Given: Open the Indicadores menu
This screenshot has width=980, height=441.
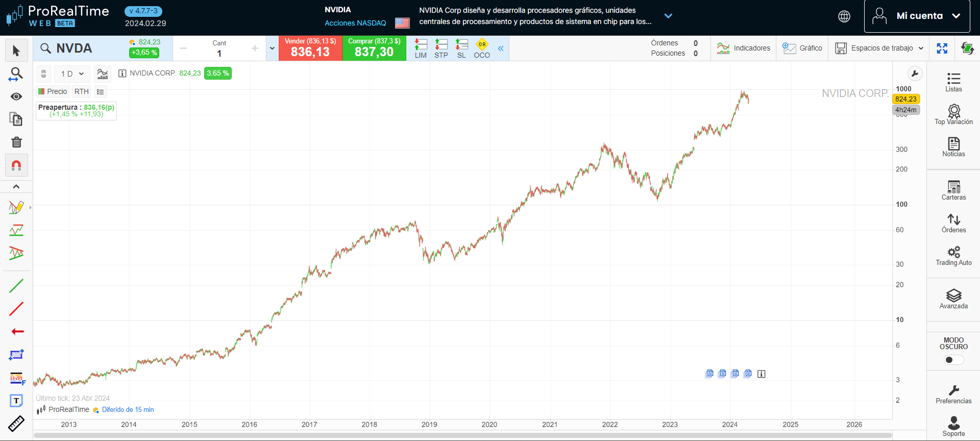Looking at the screenshot, I should tap(743, 48).
